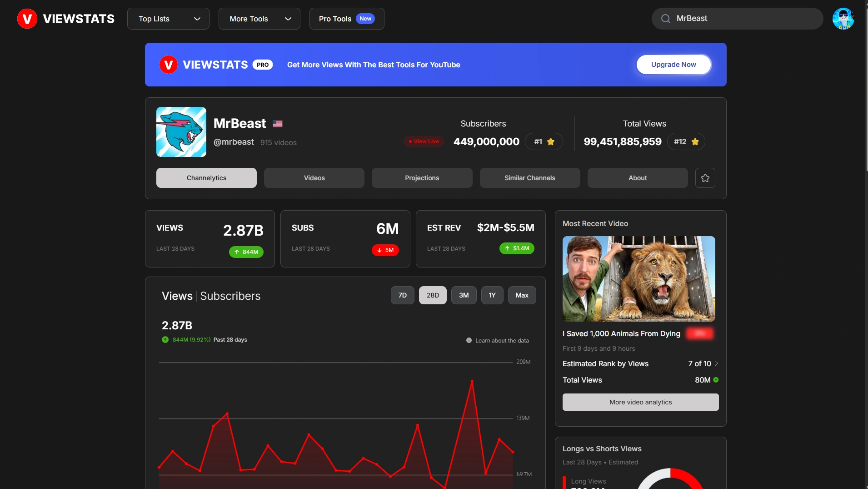The image size is (868, 489).
Task: Focus the MrBeast search field
Action: coord(737,19)
